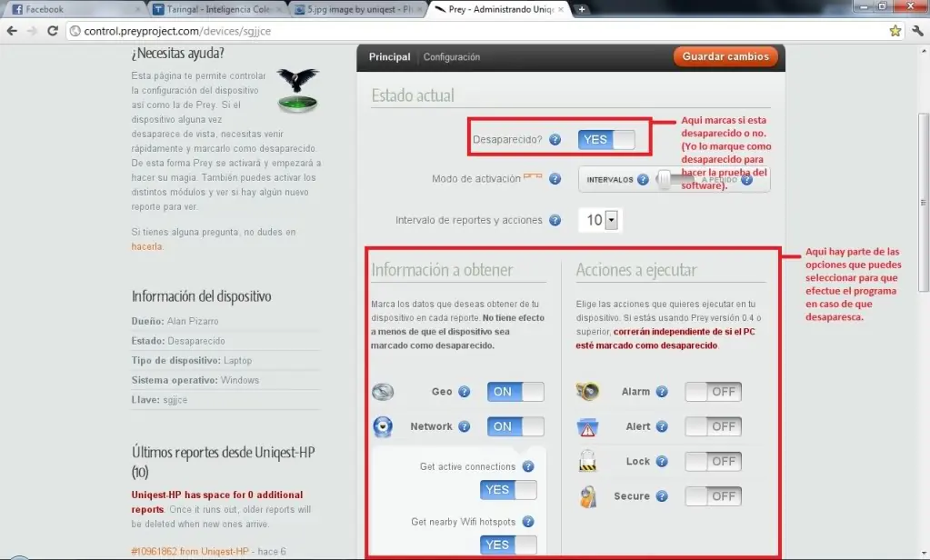The width and height of the screenshot is (930, 560).
Task: Toggle the Geo ON switch
Action: [x=515, y=392]
